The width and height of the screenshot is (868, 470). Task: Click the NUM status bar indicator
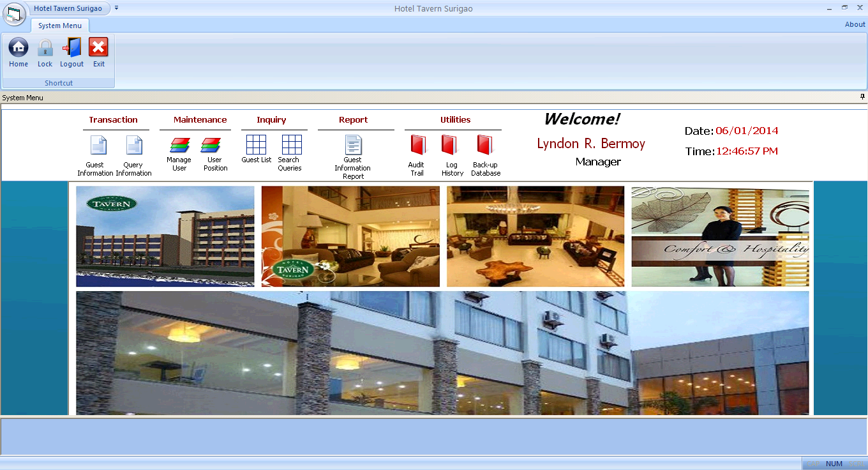(x=834, y=464)
